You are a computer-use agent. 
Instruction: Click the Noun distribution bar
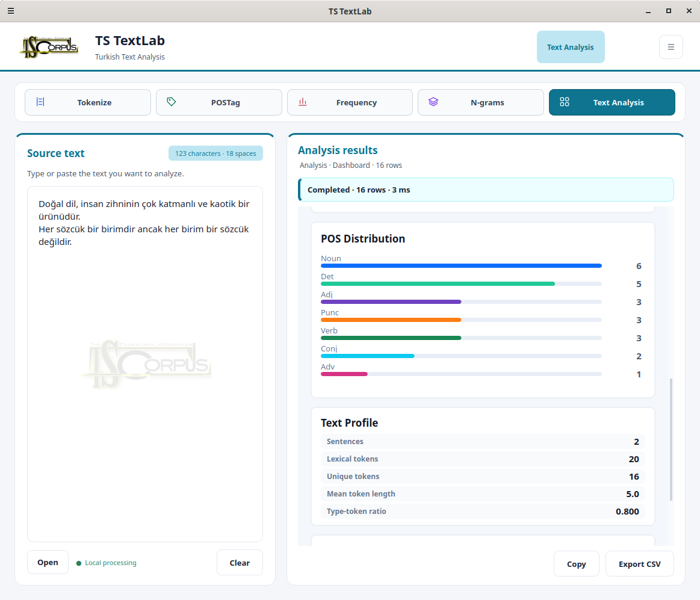click(x=461, y=265)
